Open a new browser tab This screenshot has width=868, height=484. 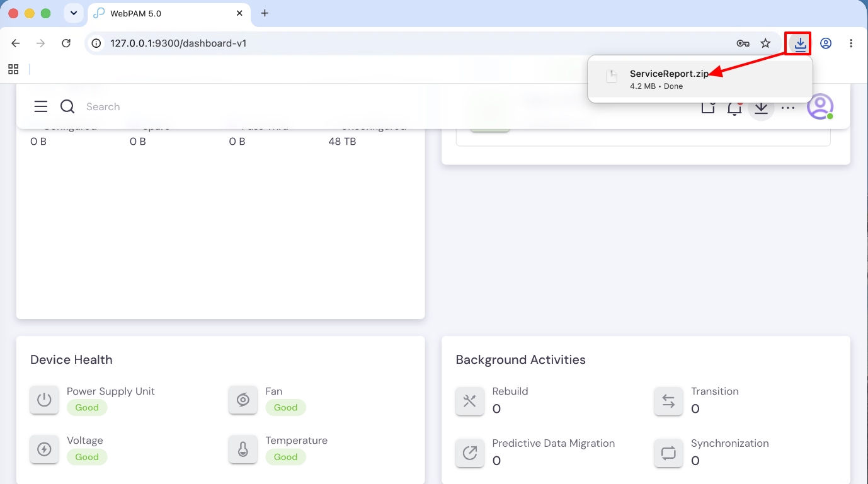(265, 13)
